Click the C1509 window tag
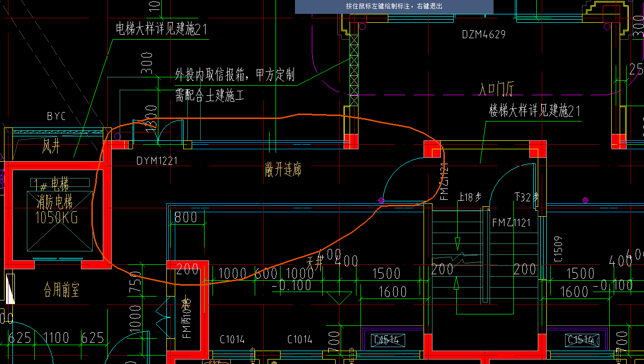Screen dimensions: 644x364 click(x=558, y=248)
